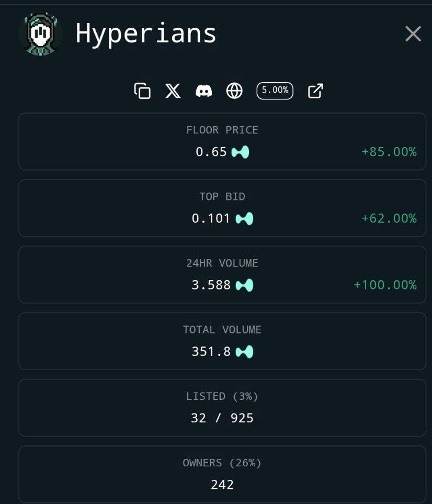Screen dimensions: 432x504
Task: Click the token icon beside 24HR volume
Action: (x=244, y=285)
